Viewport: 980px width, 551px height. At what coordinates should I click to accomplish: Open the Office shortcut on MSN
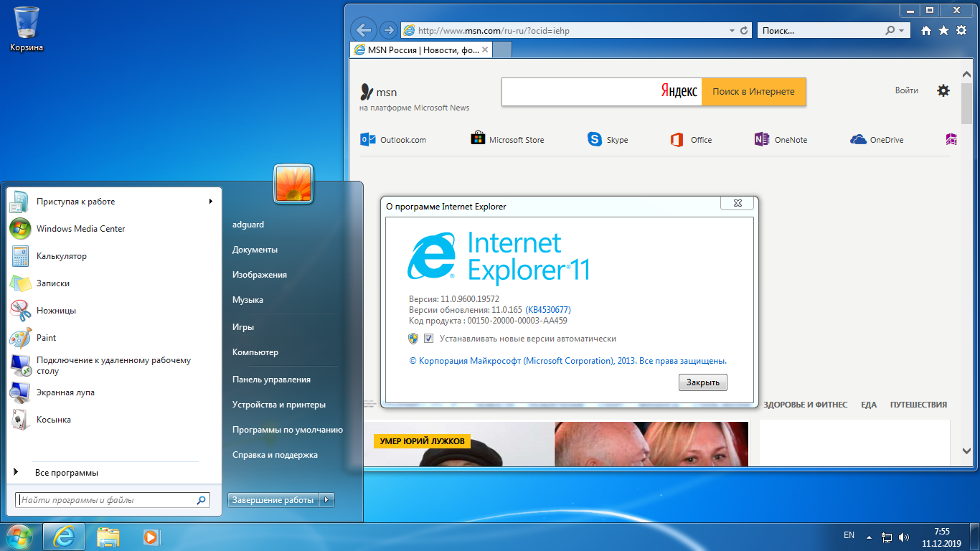pyautogui.click(x=691, y=140)
